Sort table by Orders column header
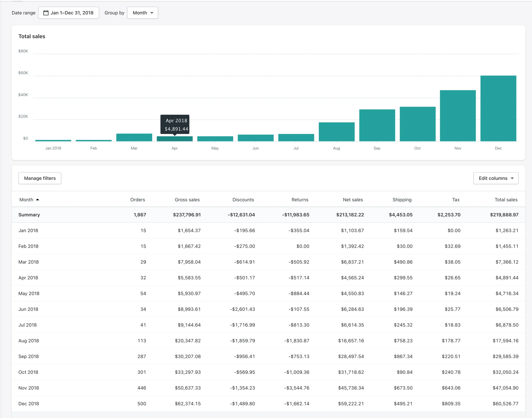532x418 pixels. pyautogui.click(x=138, y=200)
